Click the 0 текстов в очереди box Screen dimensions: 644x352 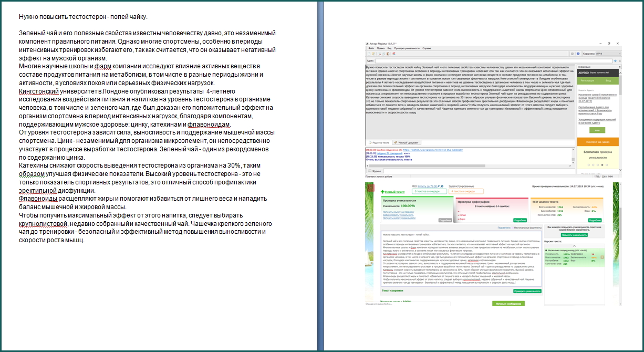[x=429, y=191]
